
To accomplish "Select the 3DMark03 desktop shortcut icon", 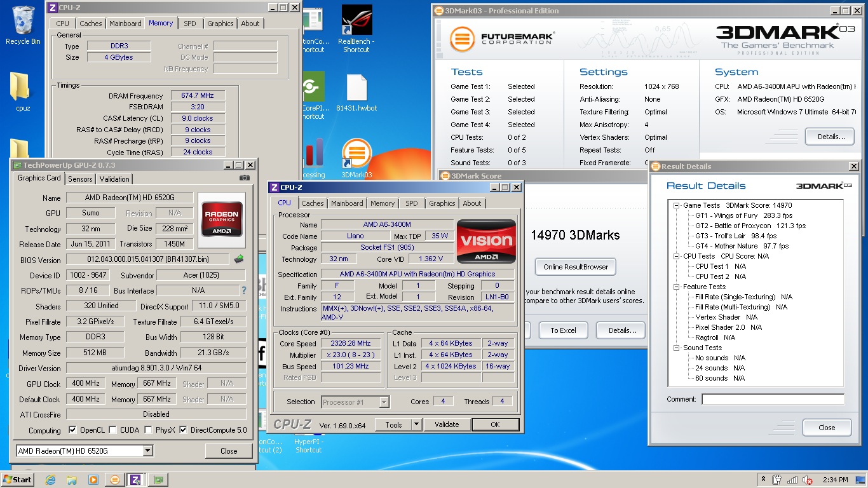I will (356, 159).
